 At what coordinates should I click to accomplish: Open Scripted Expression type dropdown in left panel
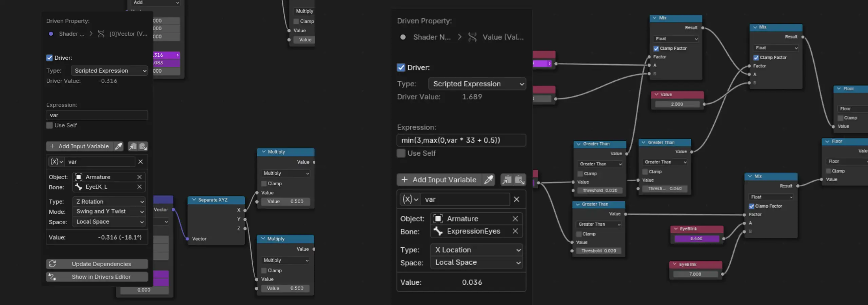pyautogui.click(x=110, y=70)
